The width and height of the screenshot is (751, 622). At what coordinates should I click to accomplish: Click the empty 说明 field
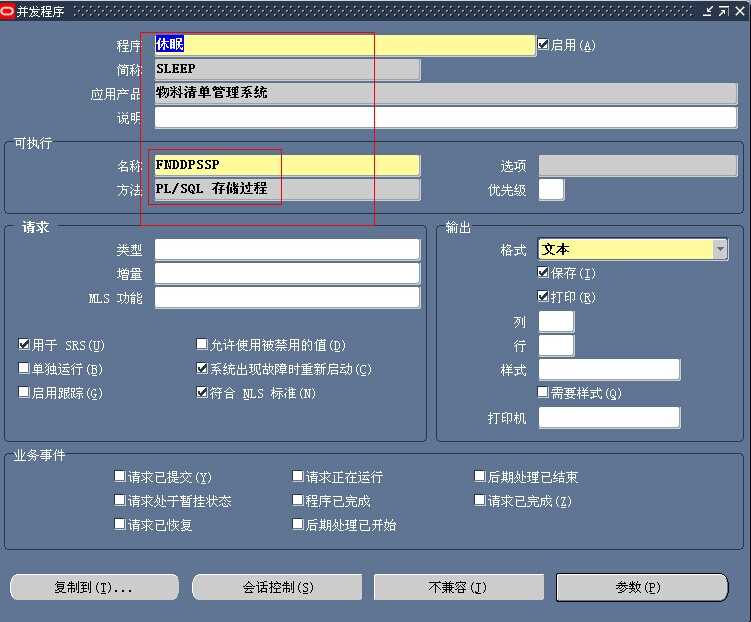445,117
